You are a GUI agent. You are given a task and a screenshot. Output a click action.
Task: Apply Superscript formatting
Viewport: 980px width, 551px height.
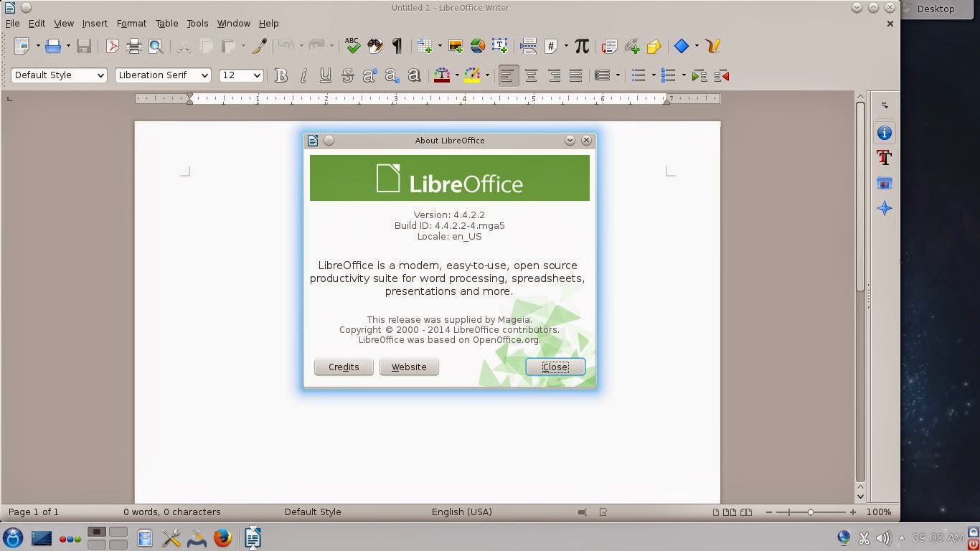pyautogui.click(x=369, y=75)
